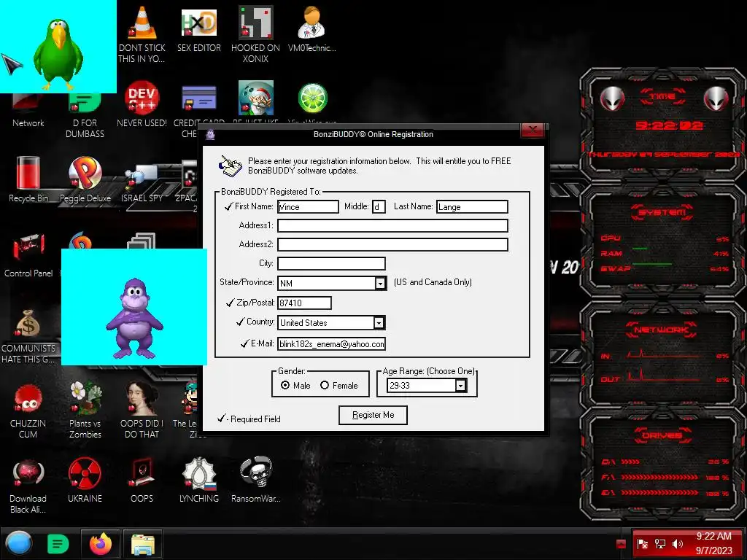Screen dimensions: 747x560
Task: Open the OOPS DID I DO THAT icon
Action: [142, 398]
